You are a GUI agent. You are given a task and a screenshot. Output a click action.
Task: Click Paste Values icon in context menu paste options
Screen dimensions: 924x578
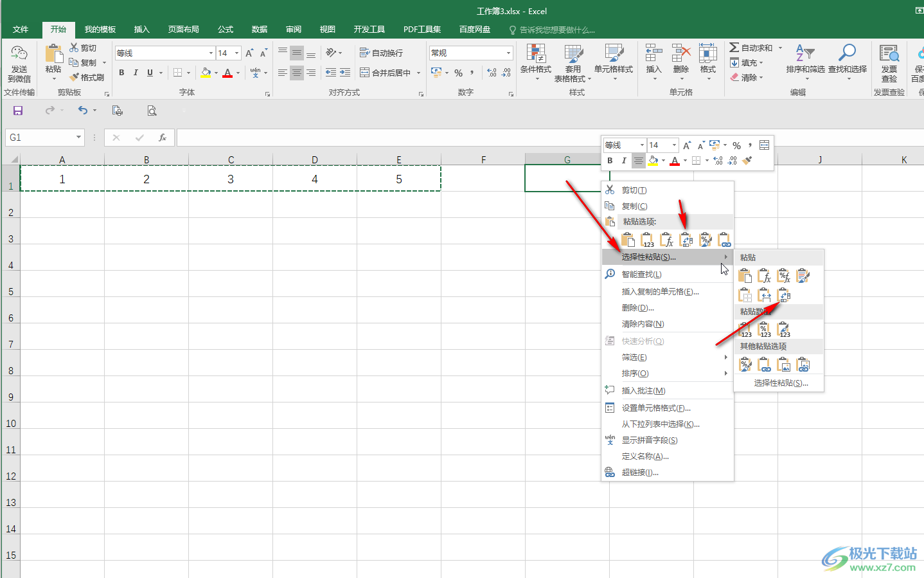[648, 240]
